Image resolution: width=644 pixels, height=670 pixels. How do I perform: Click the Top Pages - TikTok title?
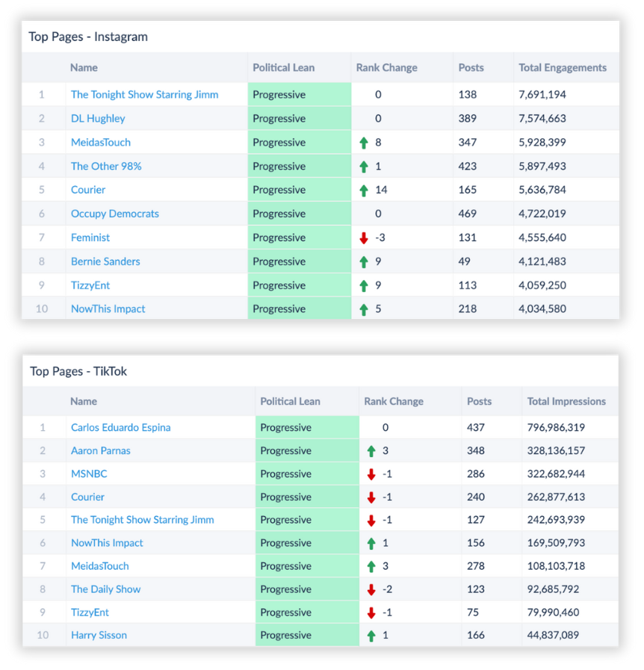(x=78, y=371)
